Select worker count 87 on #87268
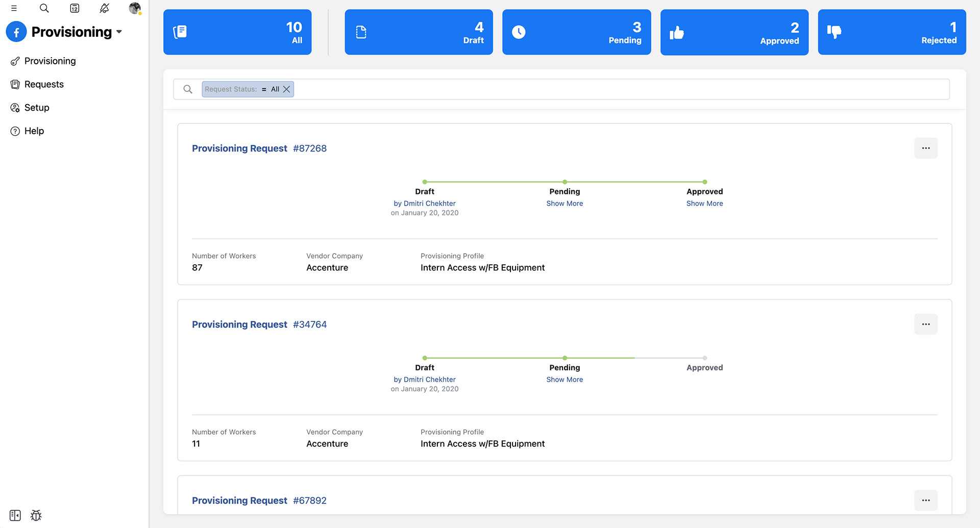980x528 pixels. coord(197,268)
